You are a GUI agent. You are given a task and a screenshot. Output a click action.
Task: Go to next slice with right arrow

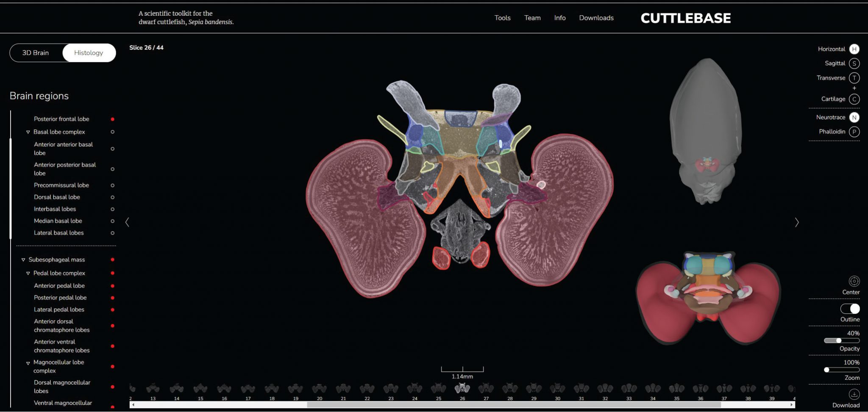pos(797,222)
